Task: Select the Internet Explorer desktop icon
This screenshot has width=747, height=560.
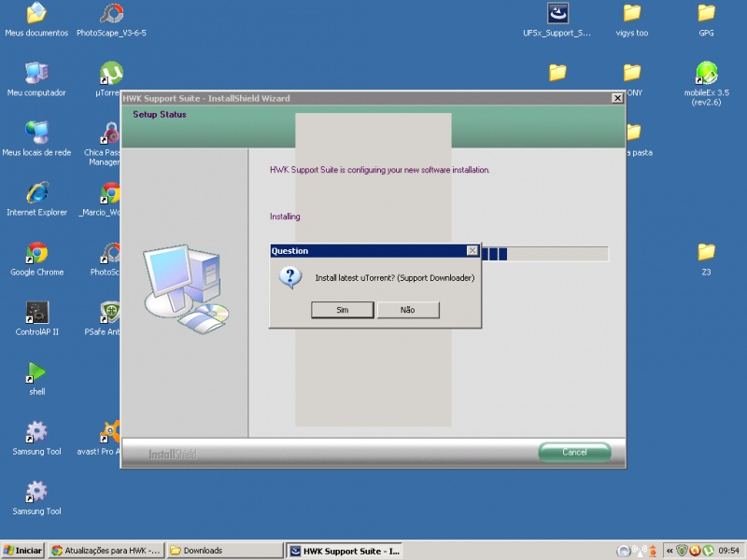Action: click(36, 200)
